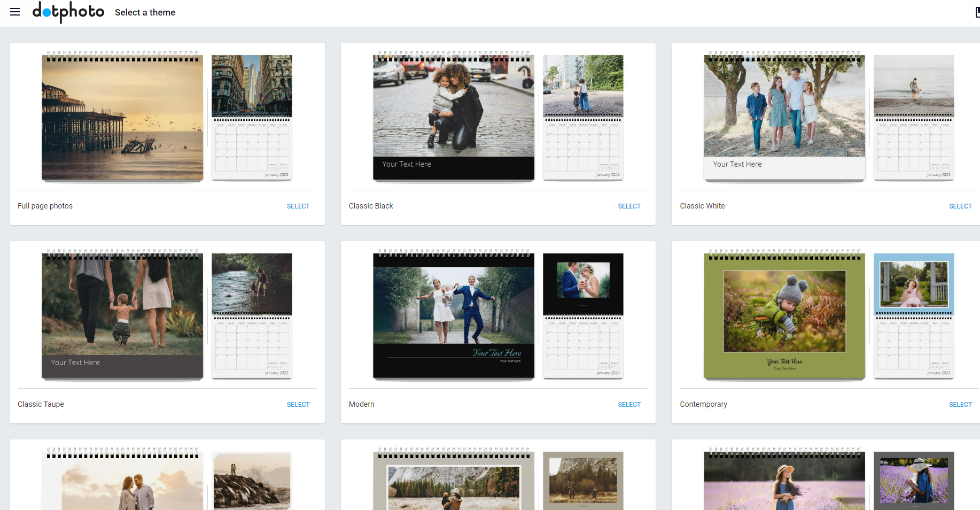Viewport: 980px width, 510px height.
Task: Click the lavender field cover thumbnail
Action: (784, 479)
